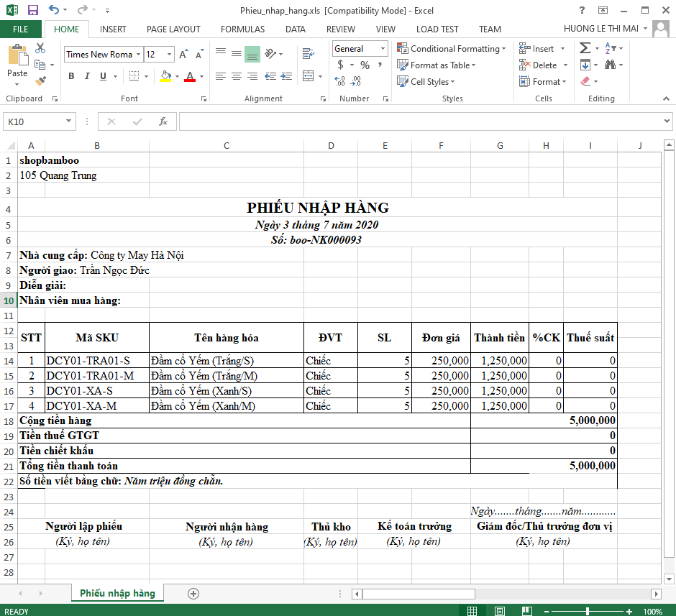Toggle Bottom Align vertical alignment
This screenshot has width=676, height=616.
click(x=252, y=55)
